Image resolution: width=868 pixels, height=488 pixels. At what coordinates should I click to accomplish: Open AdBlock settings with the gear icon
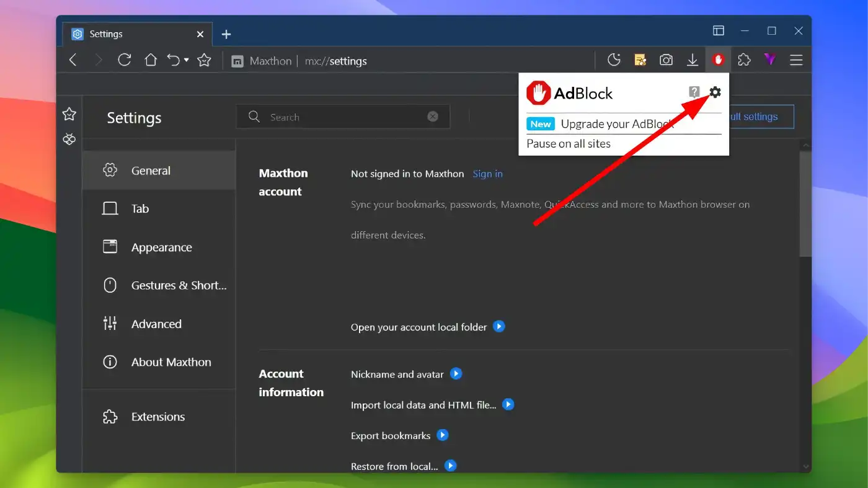point(715,92)
